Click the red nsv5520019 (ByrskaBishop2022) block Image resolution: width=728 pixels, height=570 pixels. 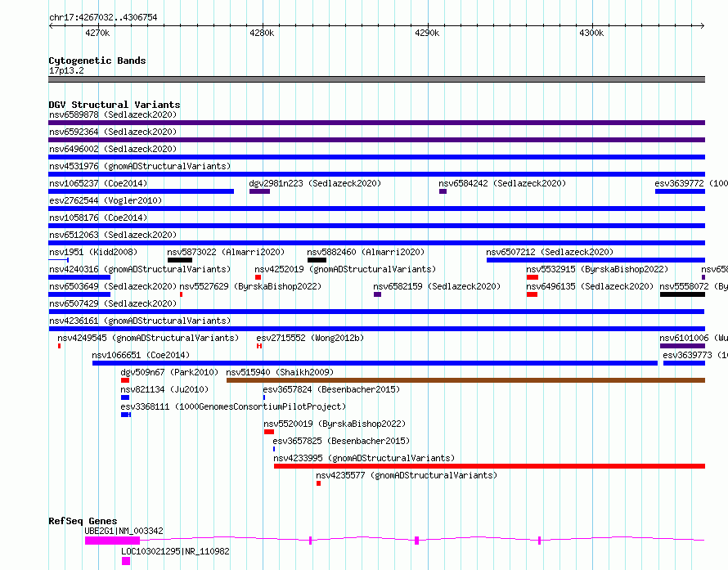click(269, 432)
